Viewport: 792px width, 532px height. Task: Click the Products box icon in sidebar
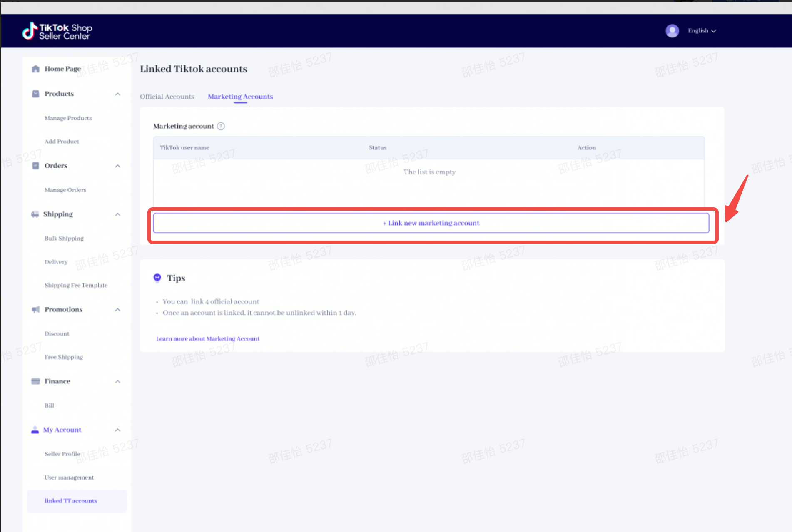tap(36, 94)
